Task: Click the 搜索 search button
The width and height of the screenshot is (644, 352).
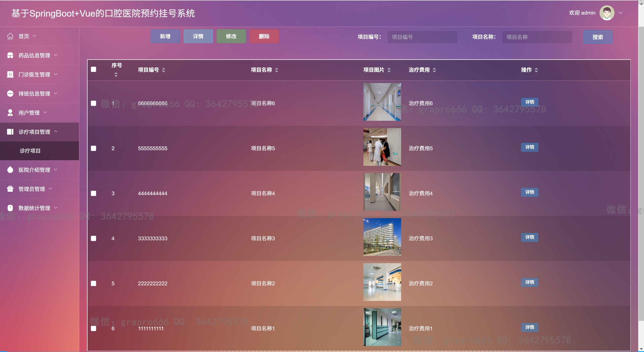Action: [598, 37]
